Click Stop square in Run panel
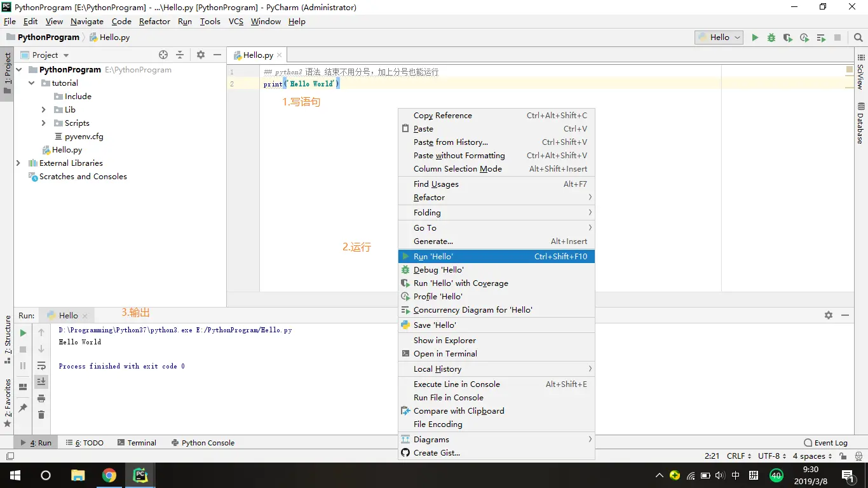The height and width of the screenshot is (488, 868). click(x=23, y=349)
